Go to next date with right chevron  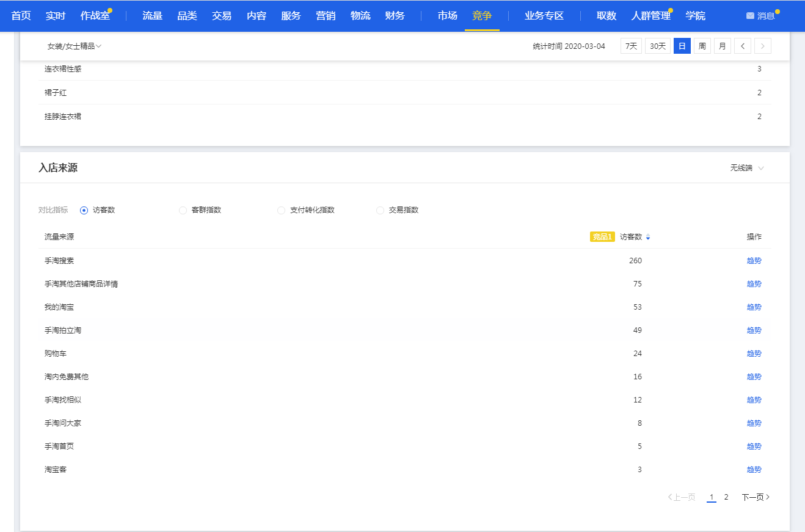tap(763, 46)
